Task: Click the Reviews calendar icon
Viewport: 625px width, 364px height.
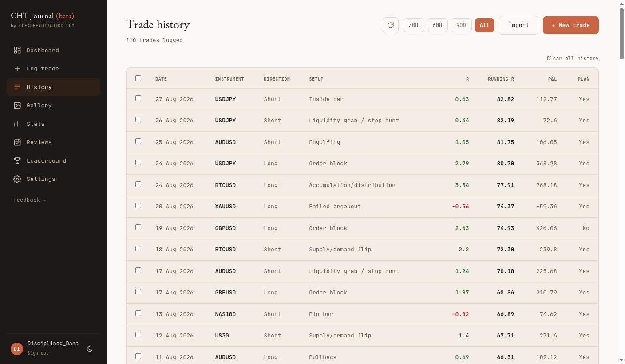Action: point(17,142)
